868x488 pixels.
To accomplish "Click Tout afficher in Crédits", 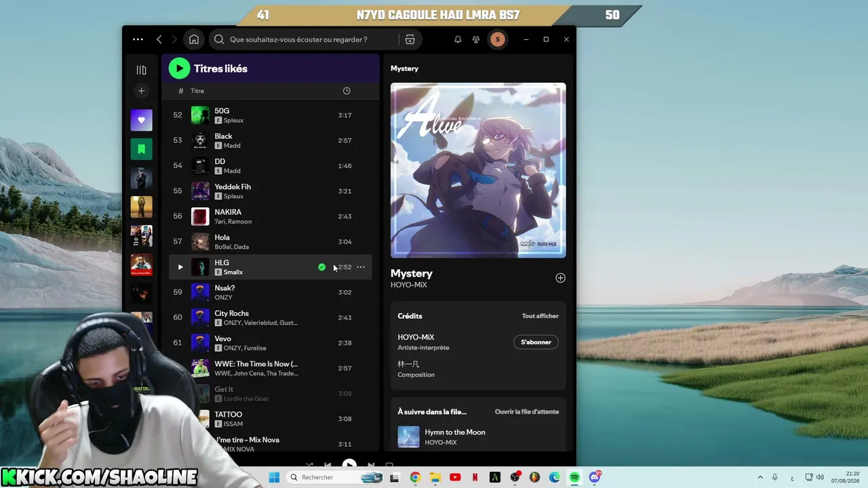I will pos(540,316).
